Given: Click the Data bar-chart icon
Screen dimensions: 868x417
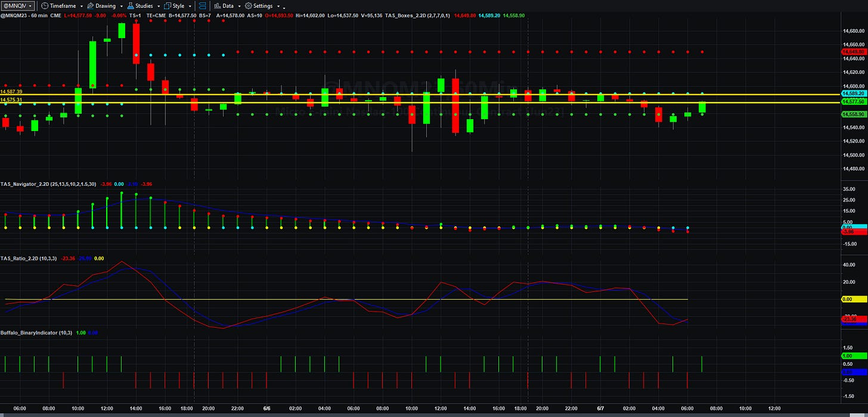Looking at the screenshot, I should tap(217, 5).
